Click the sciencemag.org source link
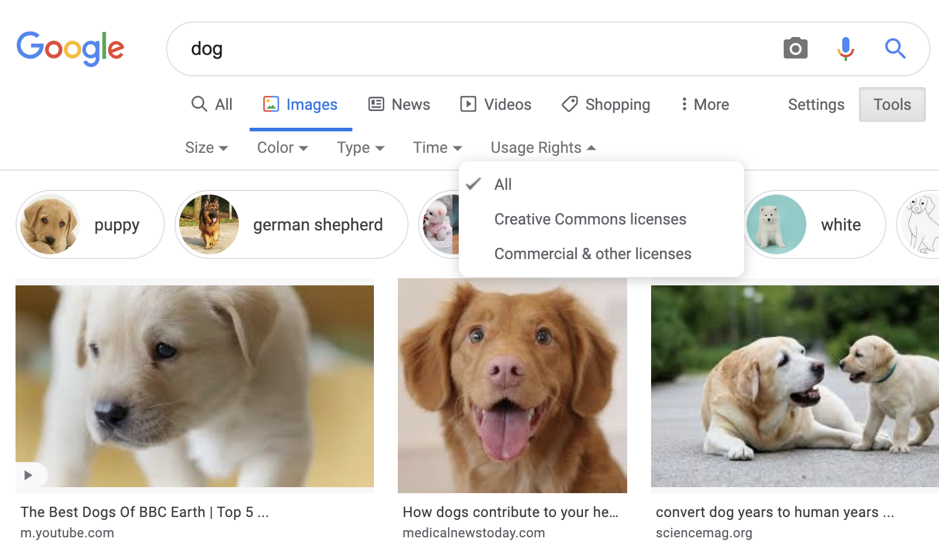This screenshot has width=939, height=560. point(704,533)
